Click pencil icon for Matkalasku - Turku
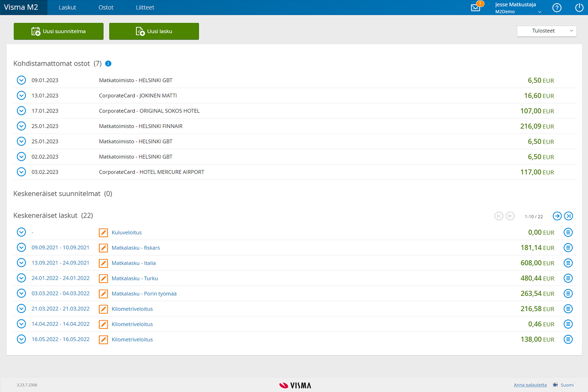 pyautogui.click(x=103, y=278)
